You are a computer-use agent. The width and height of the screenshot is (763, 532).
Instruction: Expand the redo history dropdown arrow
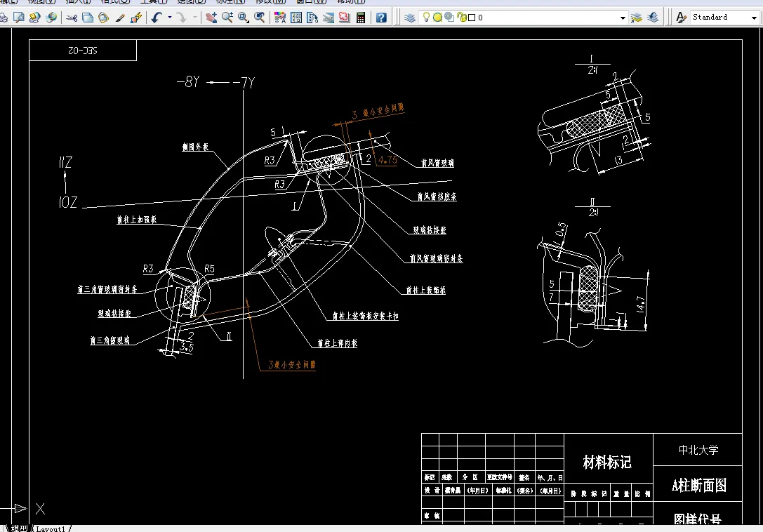pyautogui.click(x=195, y=18)
